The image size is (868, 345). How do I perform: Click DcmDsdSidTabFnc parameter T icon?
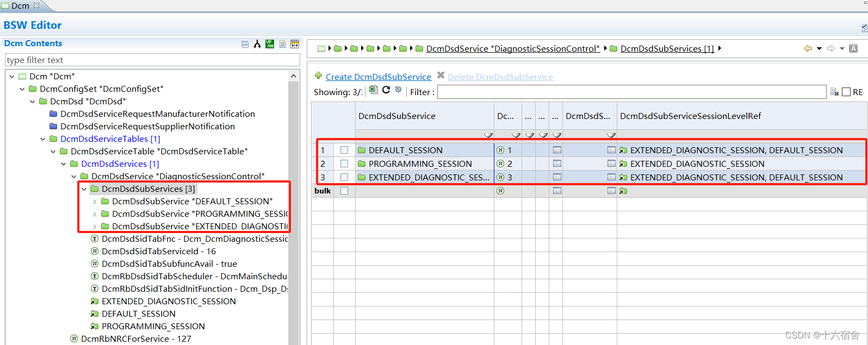tap(95, 239)
